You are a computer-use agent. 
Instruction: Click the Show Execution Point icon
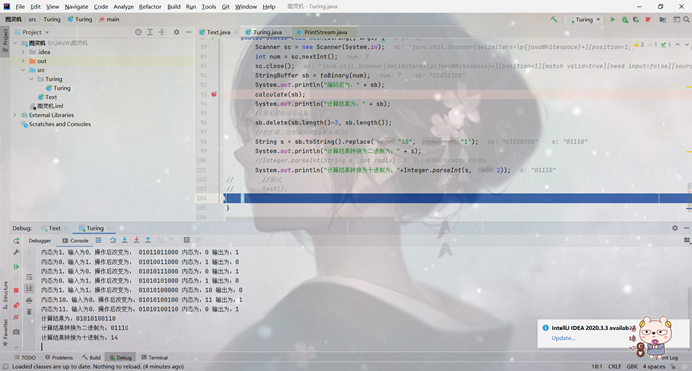tap(98, 240)
